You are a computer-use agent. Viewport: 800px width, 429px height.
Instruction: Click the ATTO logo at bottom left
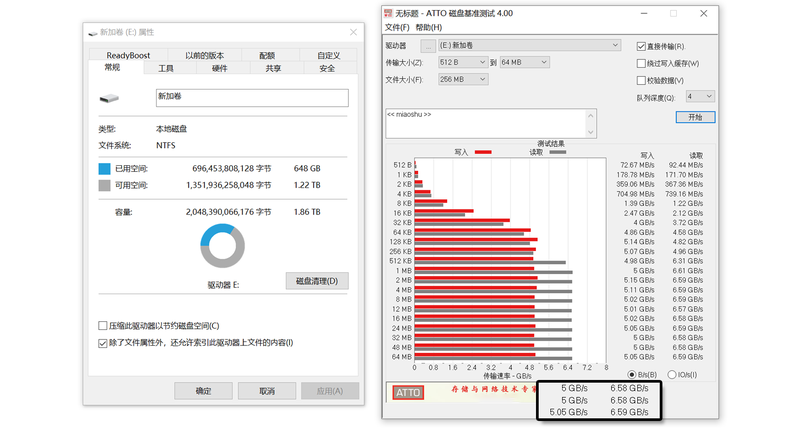(408, 392)
